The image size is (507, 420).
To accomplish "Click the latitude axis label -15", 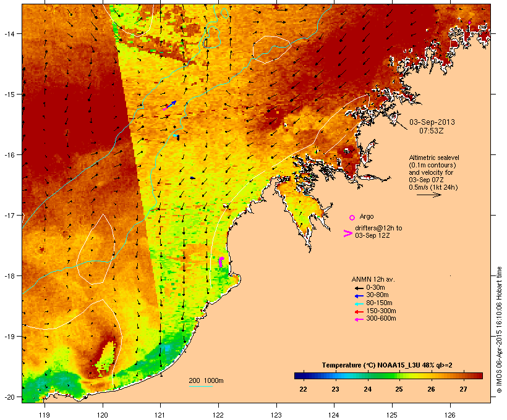I will 9,94.
